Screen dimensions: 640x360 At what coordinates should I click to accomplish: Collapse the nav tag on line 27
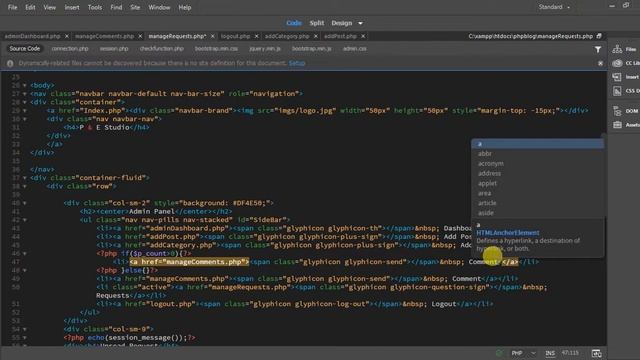pyautogui.click(x=24, y=94)
